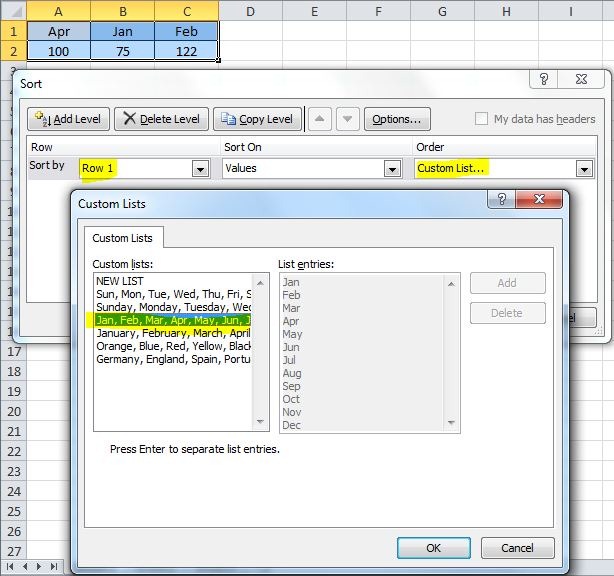Toggle My data has headers checkbox
Viewport: 614px width, 576px height.
[481, 119]
